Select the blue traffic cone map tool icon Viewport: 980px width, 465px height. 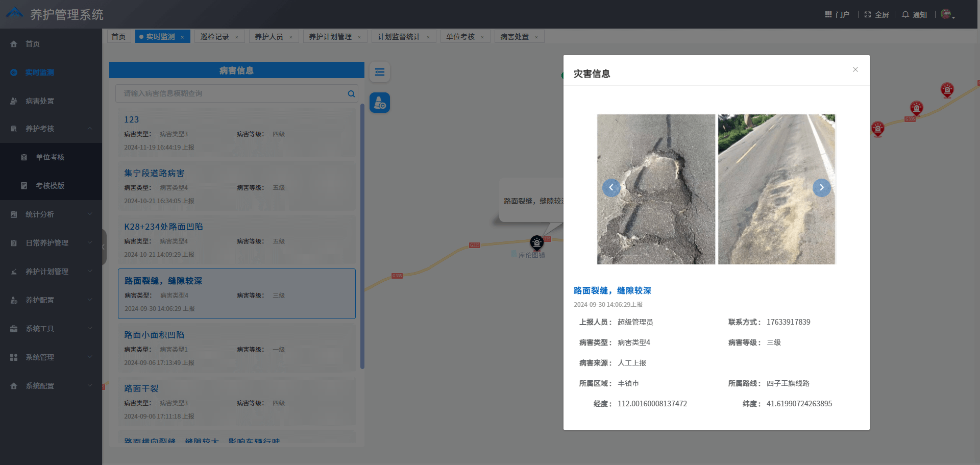tap(379, 103)
